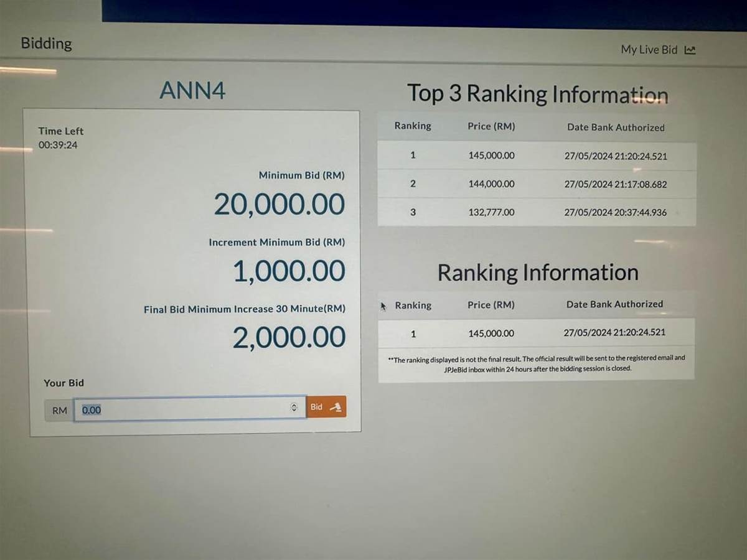The width and height of the screenshot is (747, 560).
Task: Click Final Bid Minimum Increase 30 Minute label
Action: (245, 309)
